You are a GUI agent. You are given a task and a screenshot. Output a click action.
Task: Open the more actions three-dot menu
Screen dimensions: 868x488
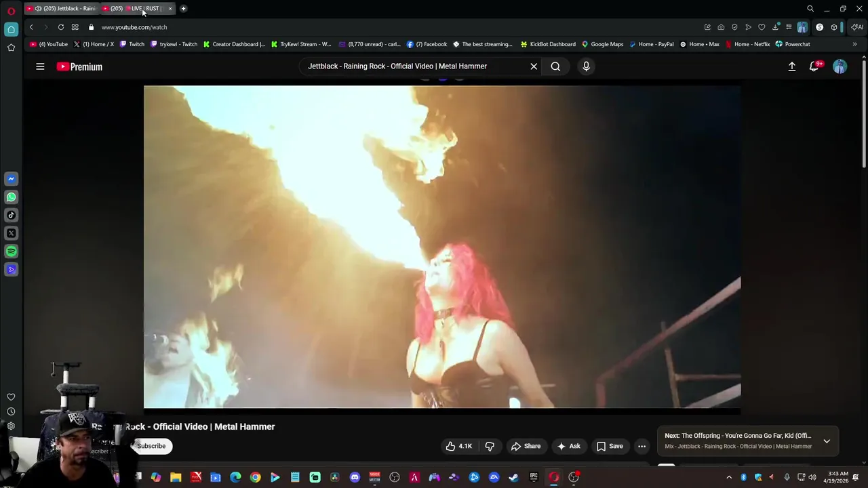pyautogui.click(x=642, y=446)
